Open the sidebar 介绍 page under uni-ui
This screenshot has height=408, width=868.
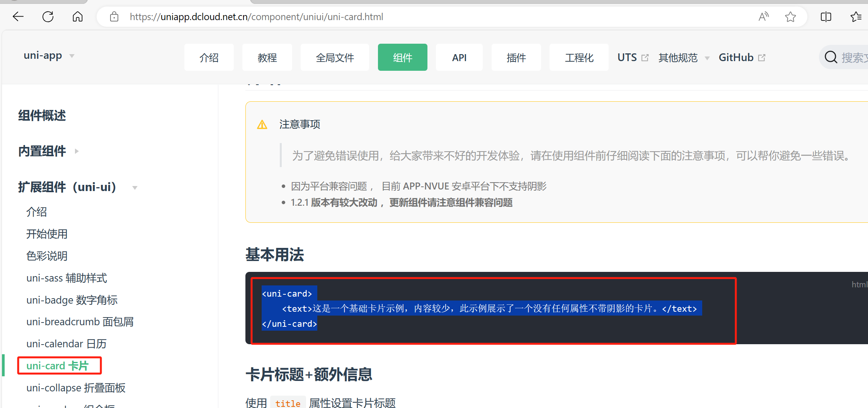click(37, 212)
